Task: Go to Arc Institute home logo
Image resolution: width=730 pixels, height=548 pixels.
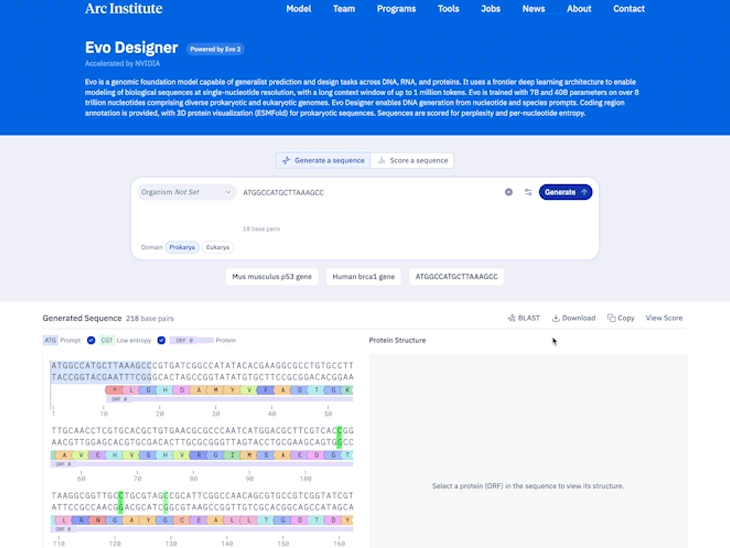Action: pyautogui.click(x=123, y=8)
